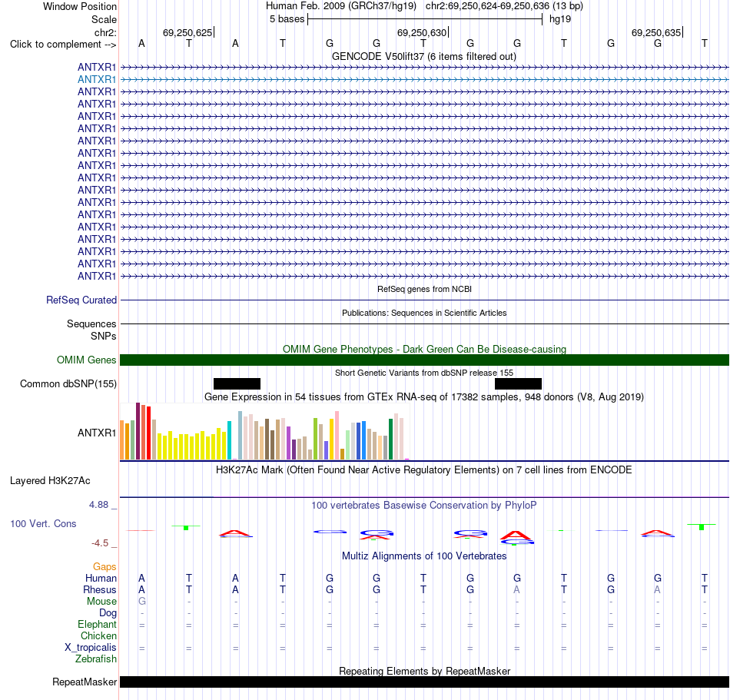Click the 'RefSeq genes from NCBI' title

[x=424, y=289]
